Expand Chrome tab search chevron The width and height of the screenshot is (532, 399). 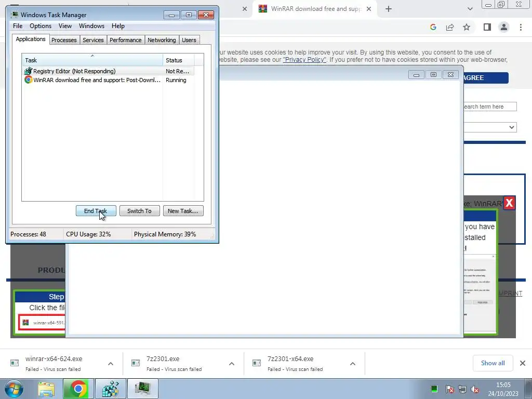coord(470,9)
